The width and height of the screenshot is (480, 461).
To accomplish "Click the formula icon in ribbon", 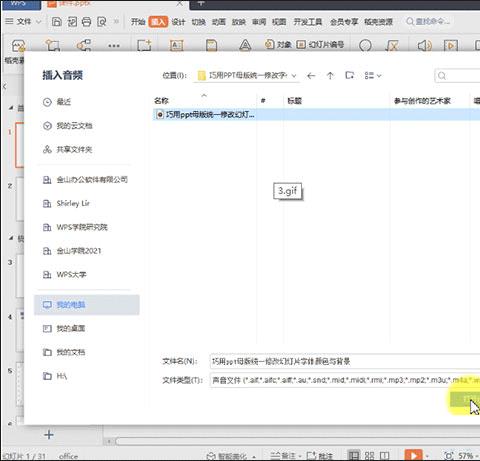I will 392,45.
